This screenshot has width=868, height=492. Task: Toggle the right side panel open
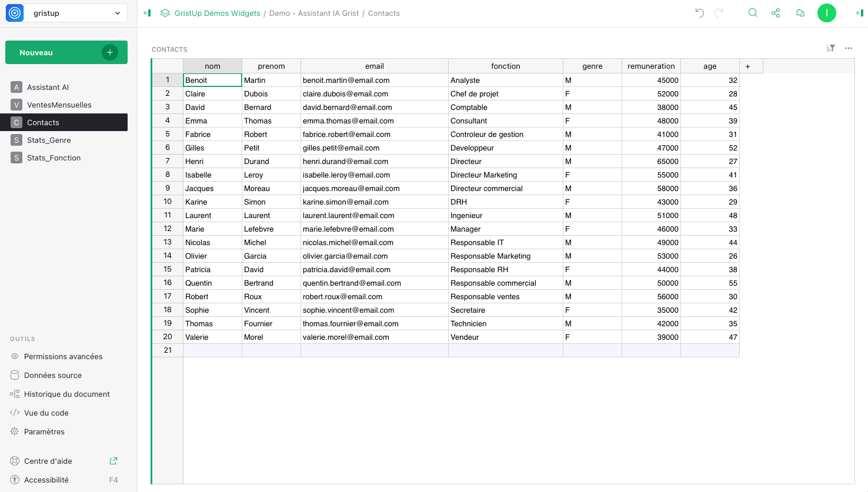click(x=859, y=13)
